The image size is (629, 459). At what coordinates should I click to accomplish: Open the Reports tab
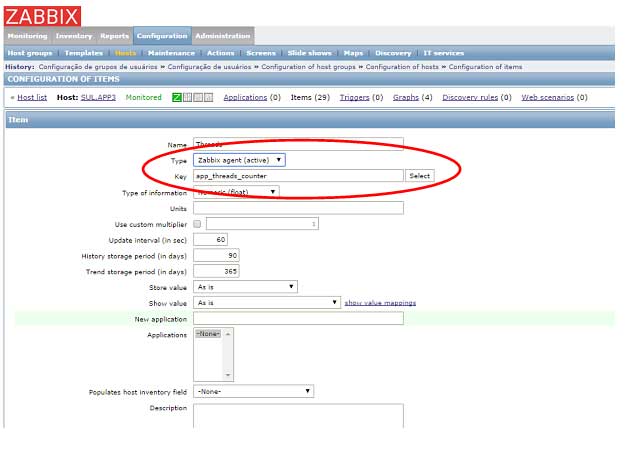click(x=114, y=36)
